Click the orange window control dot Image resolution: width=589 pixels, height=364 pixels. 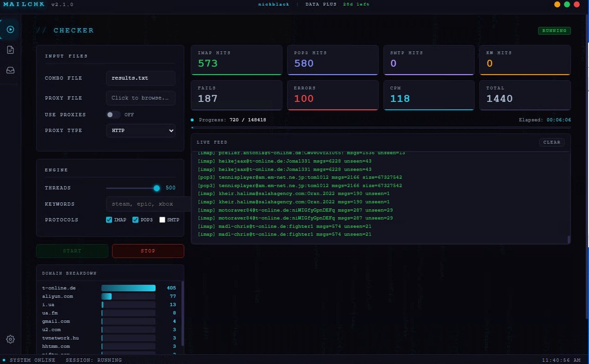pyautogui.click(x=557, y=5)
